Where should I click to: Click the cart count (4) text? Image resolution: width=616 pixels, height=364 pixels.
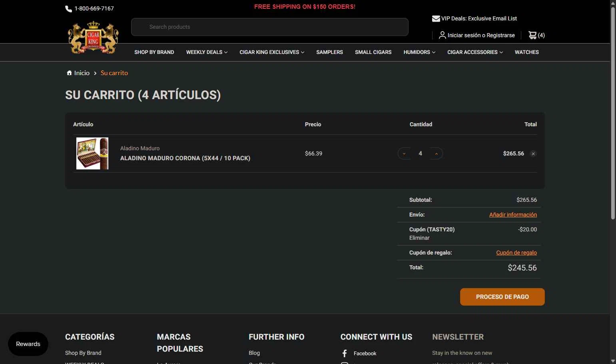coord(541,35)
